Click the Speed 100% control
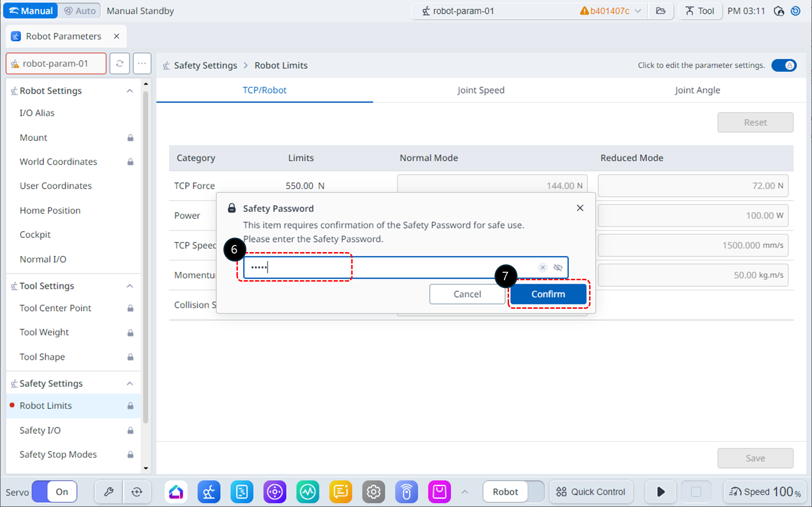Image resolution: width=812 pixels, height=507 pixels. 765,492
